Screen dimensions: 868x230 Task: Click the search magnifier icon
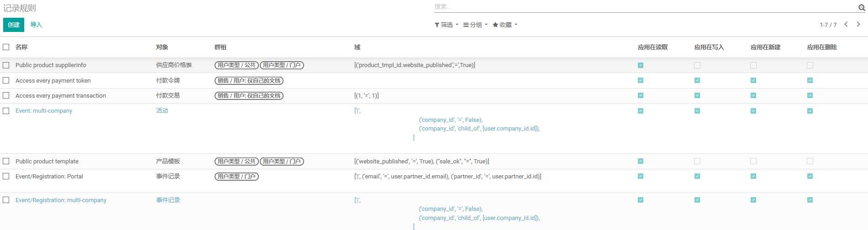(862, 7)
